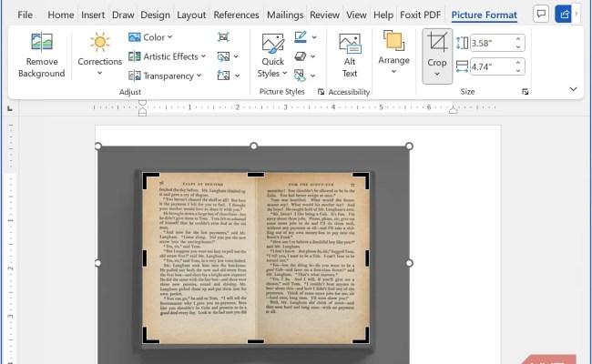Click the bottom-center crop edge handle
The height and width of the screenshot is (364, 592).
tap(256, 341)
